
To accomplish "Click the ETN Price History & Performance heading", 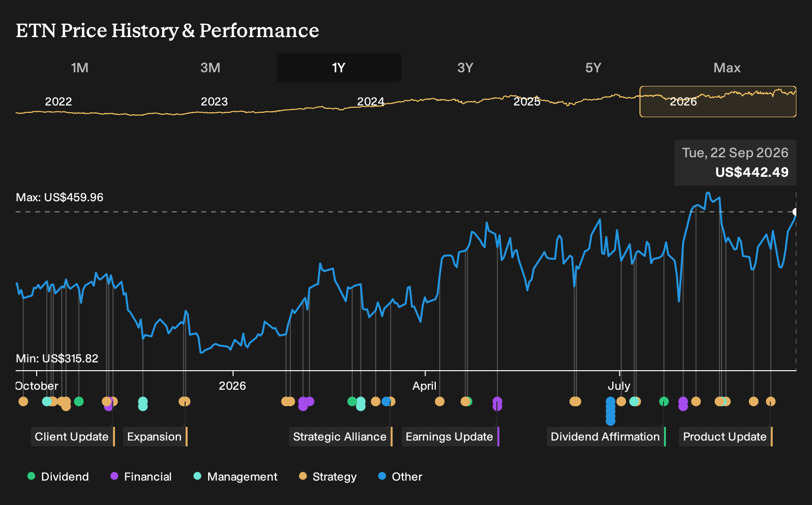I will [x=168, y=30].
